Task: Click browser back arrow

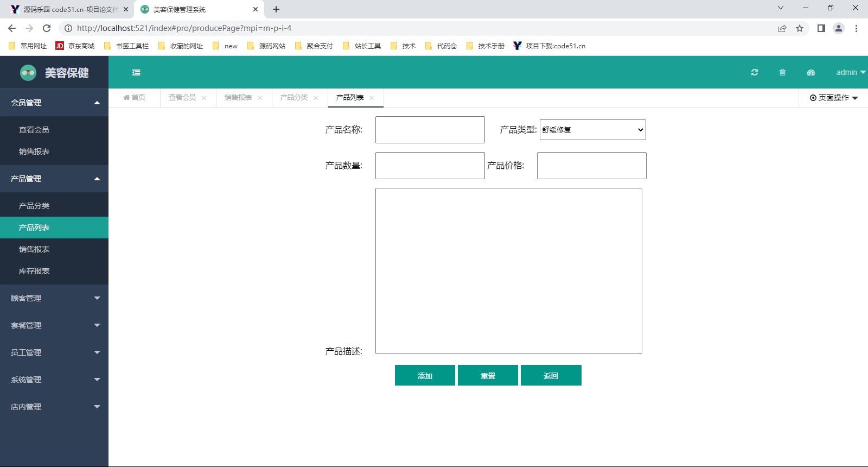Action: pyautogui.click(x=12, y=28)
